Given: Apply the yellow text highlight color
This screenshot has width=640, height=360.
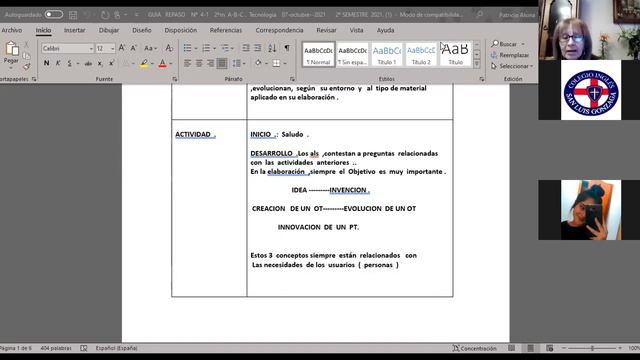Looking at the screenshot, I should pos(144,63).
